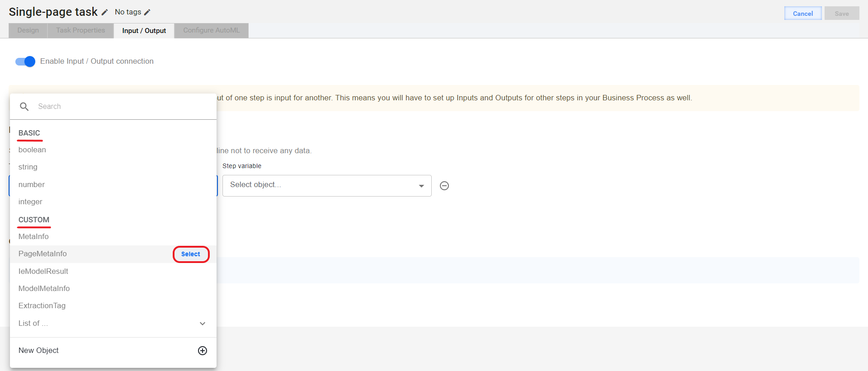Remove the input row with the minus icon
Image resolution: width=868 pixels, height=371 pixels.
444,186
